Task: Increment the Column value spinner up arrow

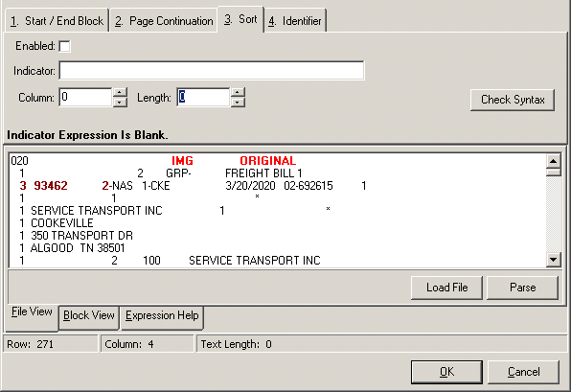Action: [x=120, y=93]
